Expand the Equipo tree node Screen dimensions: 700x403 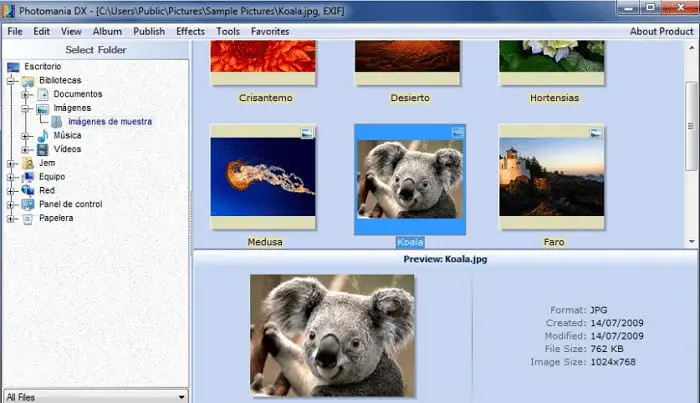11,177
